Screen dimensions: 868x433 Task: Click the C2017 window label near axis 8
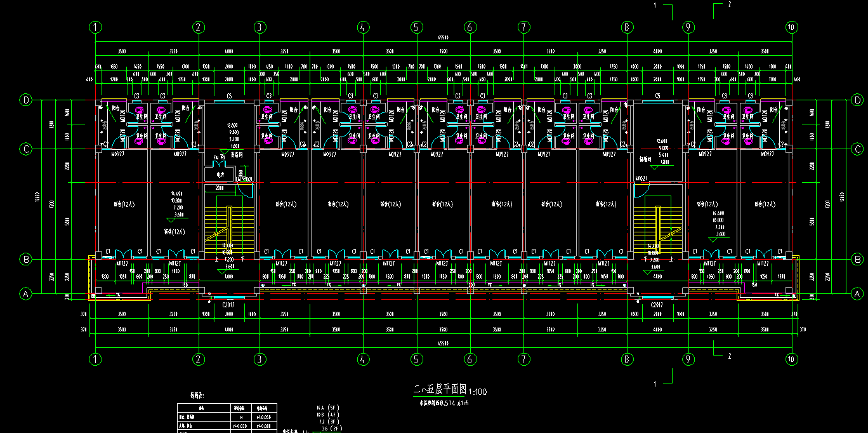click(x=657, y=305)
